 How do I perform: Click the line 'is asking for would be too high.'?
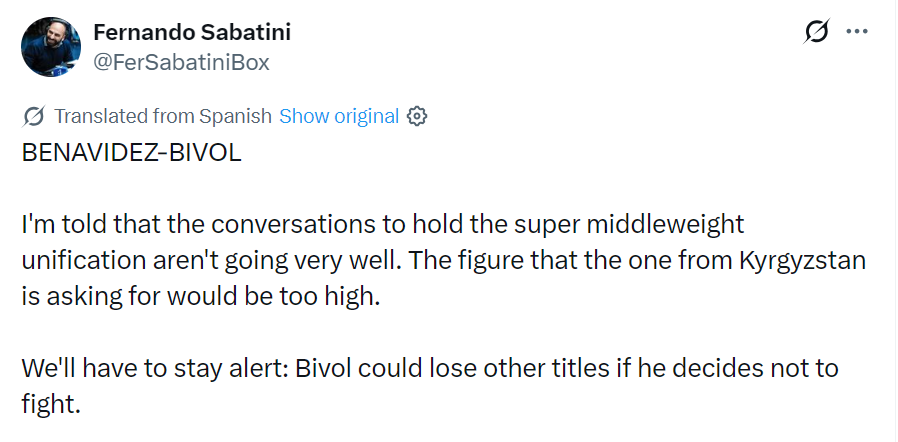[x=201, y=297]
